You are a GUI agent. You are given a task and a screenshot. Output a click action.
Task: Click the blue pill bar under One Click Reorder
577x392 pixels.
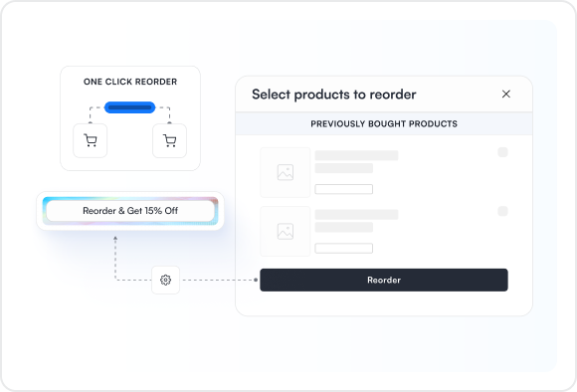(129, 107)
